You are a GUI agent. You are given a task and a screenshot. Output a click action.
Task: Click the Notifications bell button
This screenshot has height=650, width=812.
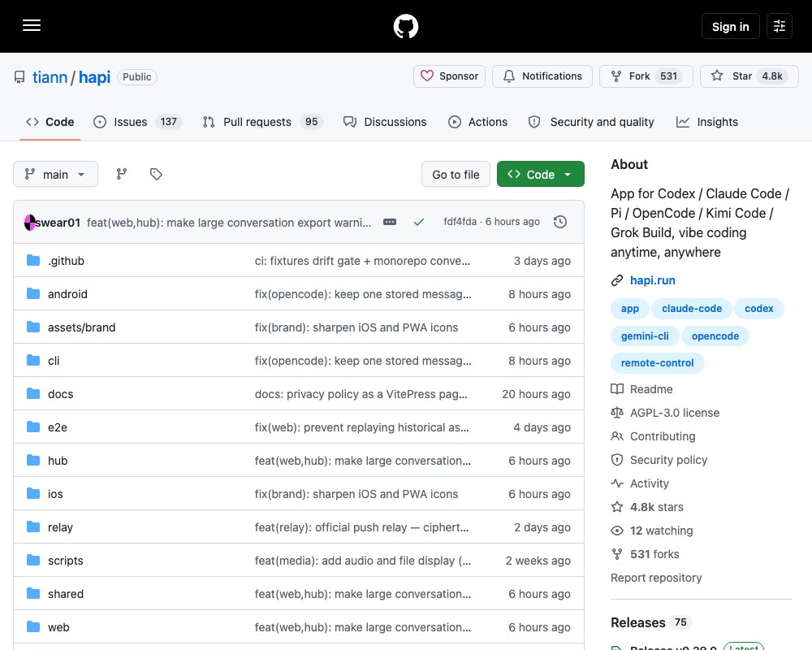coord(542,76)
